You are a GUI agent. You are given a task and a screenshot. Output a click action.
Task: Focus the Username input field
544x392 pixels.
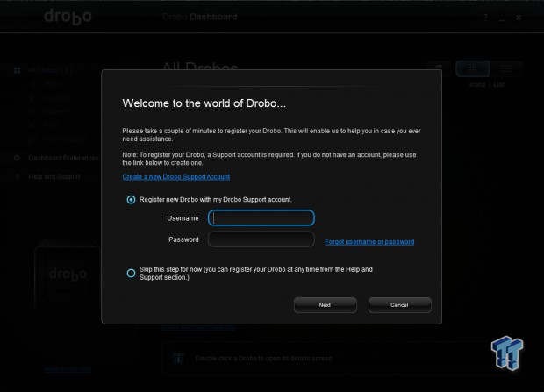261,217
